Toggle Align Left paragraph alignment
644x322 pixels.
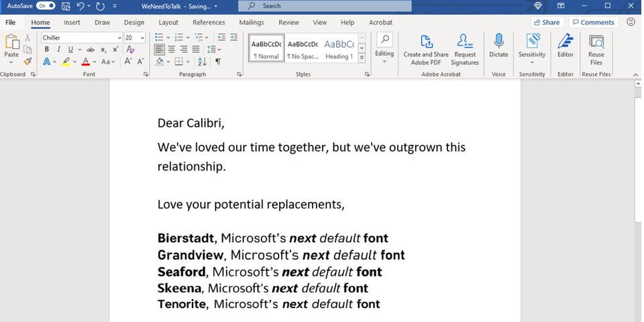160,50
